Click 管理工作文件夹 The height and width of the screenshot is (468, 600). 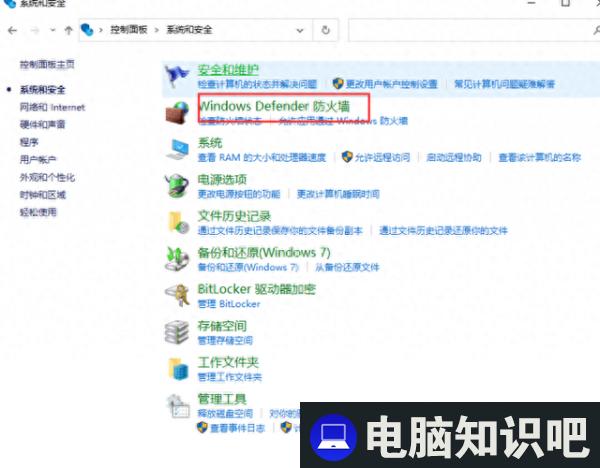(230, 377)
